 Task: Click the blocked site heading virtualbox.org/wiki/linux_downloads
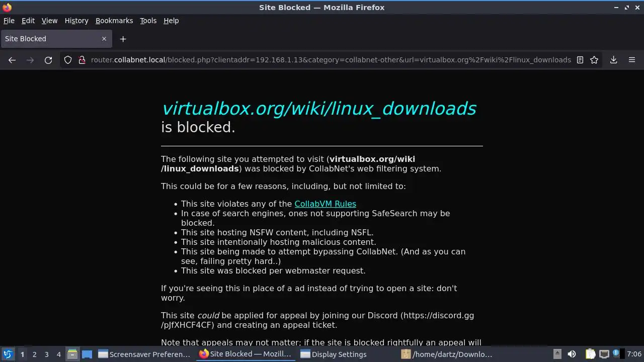click(318, 109)
